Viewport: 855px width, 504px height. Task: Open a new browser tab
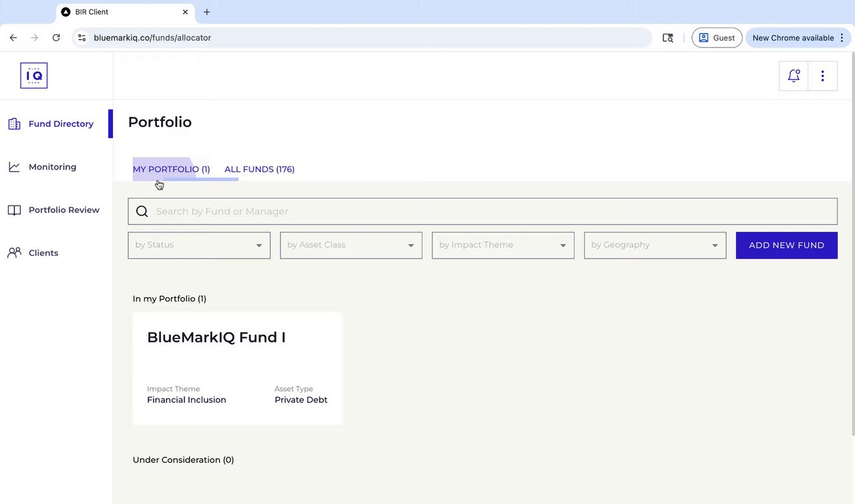coord(207,12)
